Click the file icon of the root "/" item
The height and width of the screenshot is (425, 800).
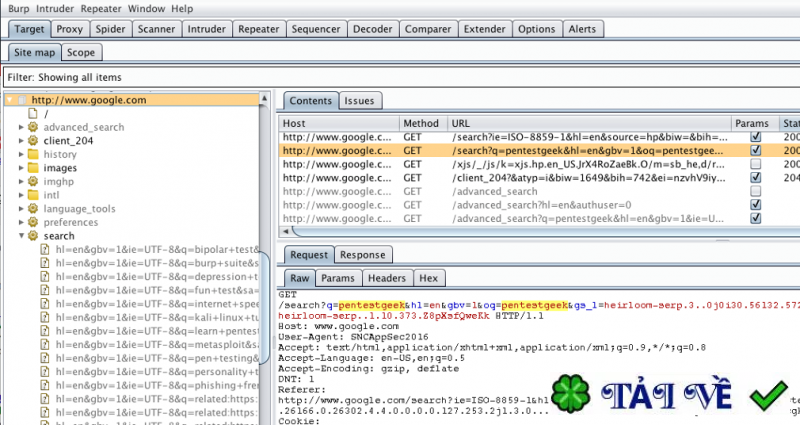pyautogui.click(x=33, y=114)
